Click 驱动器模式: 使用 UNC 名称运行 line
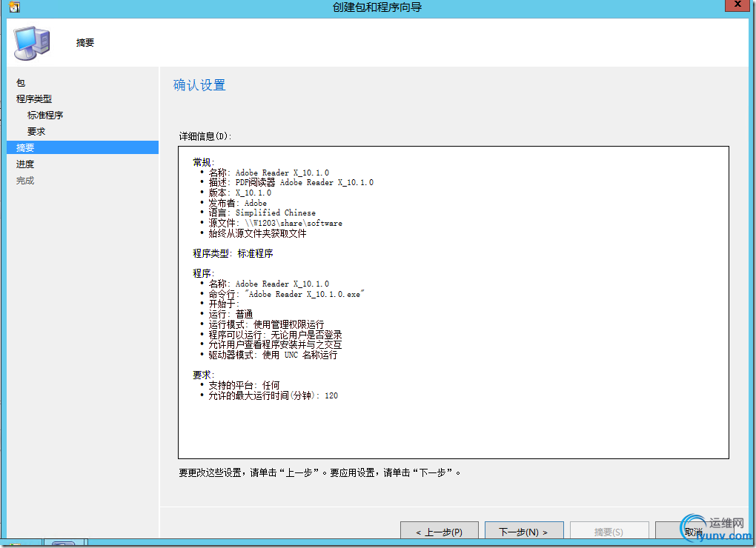This screenshot has height=548, width=756. point(273,355)
